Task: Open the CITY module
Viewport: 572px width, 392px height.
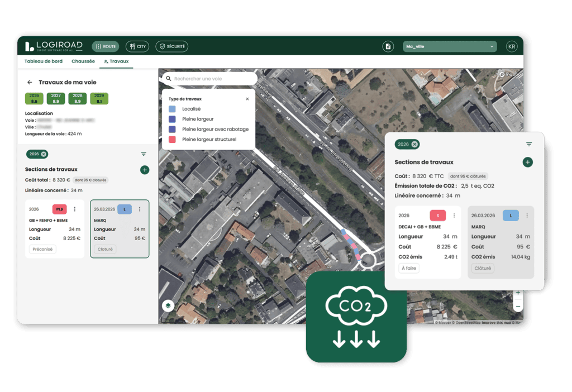Action: [x=137, y=46]
